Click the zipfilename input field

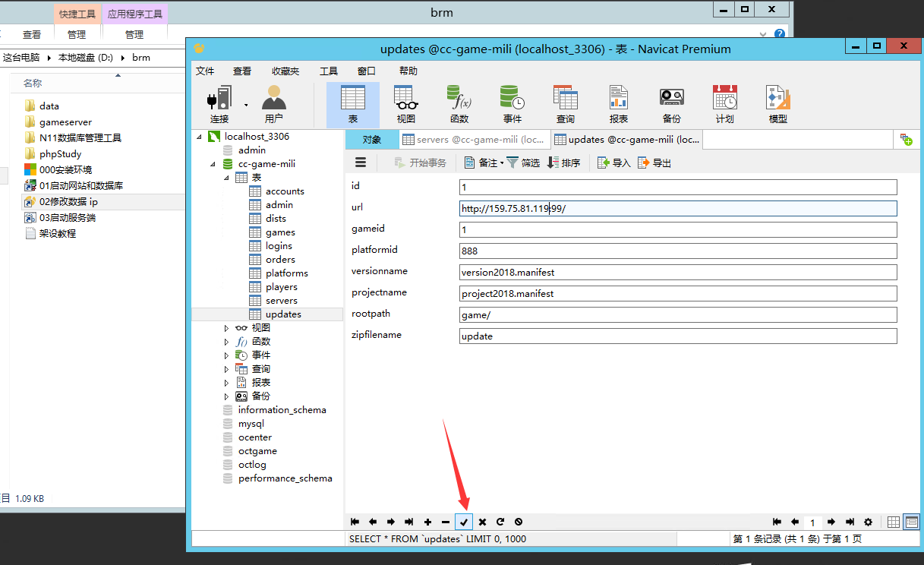[x=678, y=336]
